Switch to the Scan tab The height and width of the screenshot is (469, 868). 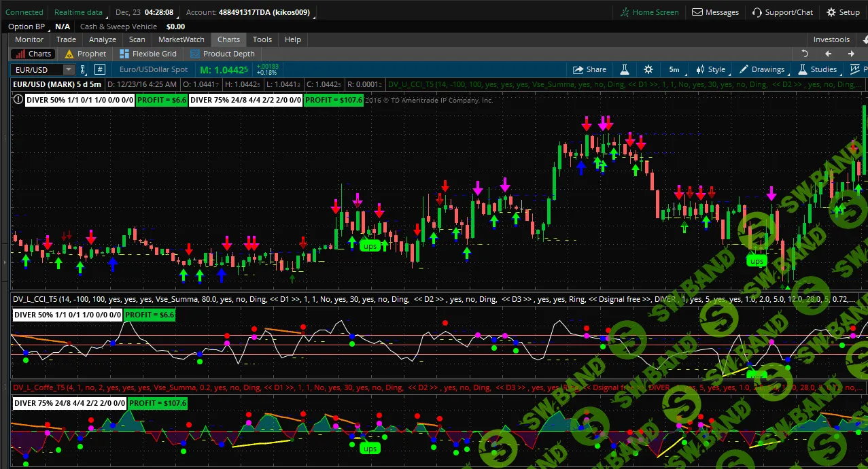[137, 39]
